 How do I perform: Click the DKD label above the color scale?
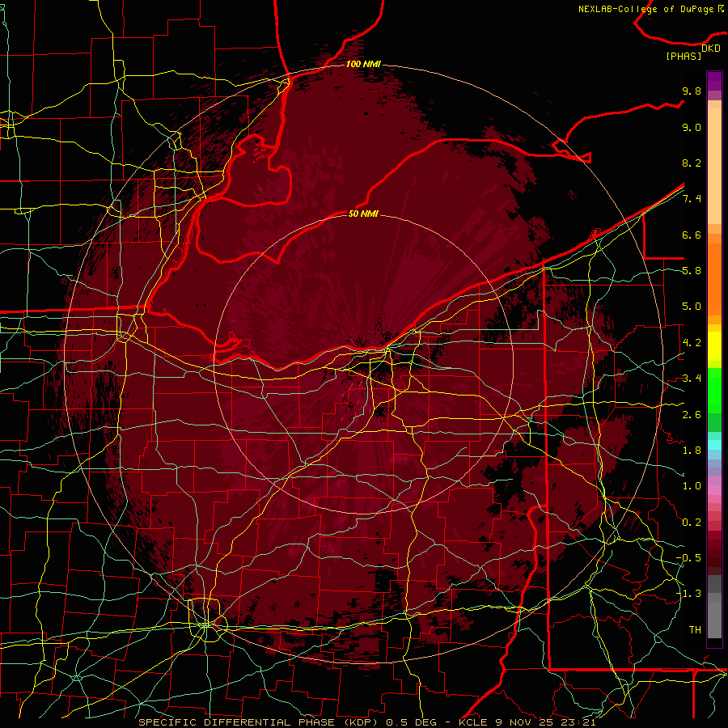coord(711,49)
